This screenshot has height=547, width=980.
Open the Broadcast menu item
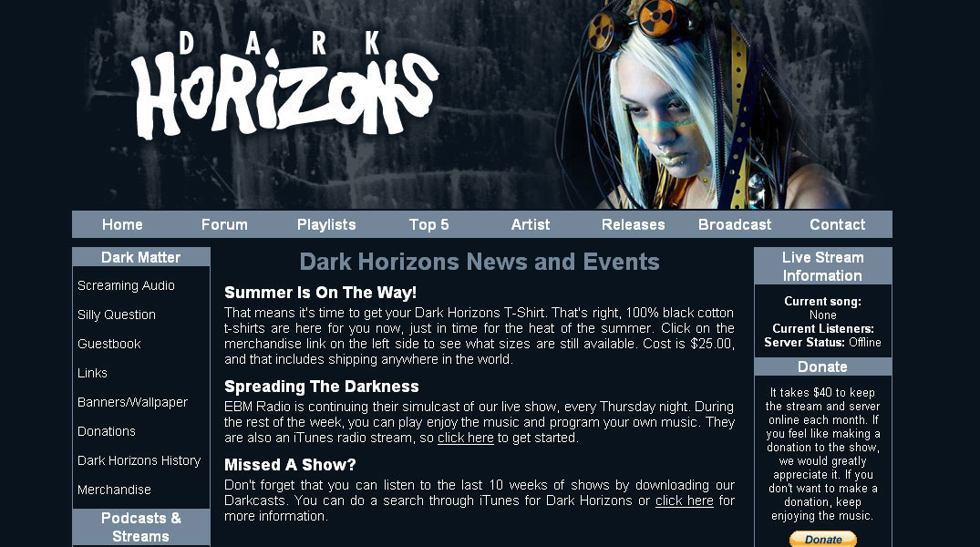(x=735, y=224)
